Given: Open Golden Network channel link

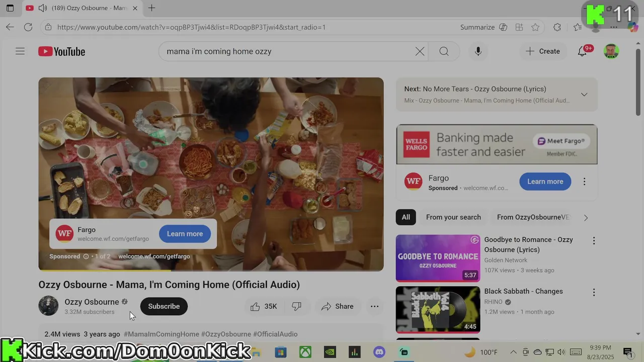Looking at the screenshot, I should 506,260.
